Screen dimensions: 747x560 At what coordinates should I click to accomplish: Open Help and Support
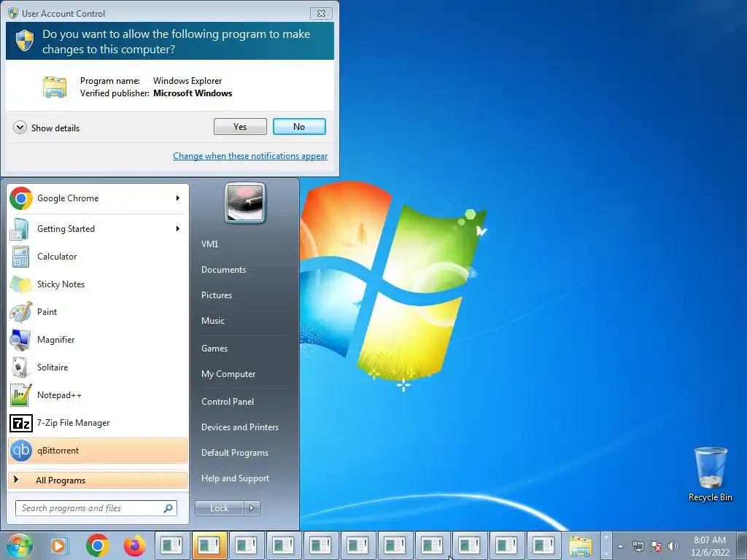click(x=236, y=478)
